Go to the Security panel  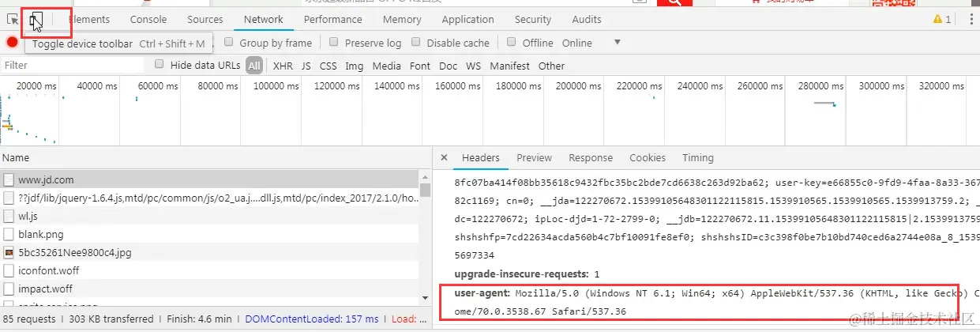[533, 19]
